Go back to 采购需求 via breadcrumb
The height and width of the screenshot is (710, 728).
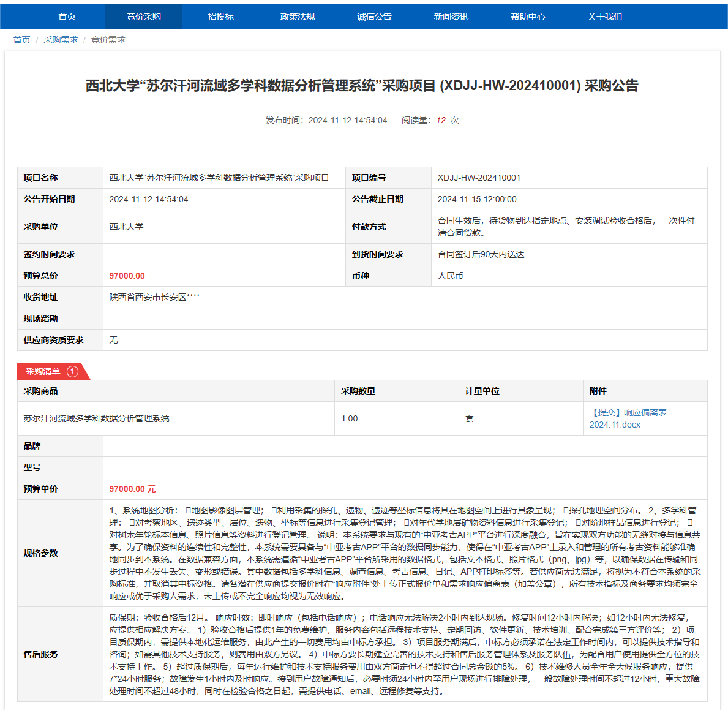pyautogui.click(x=61, y=40)
